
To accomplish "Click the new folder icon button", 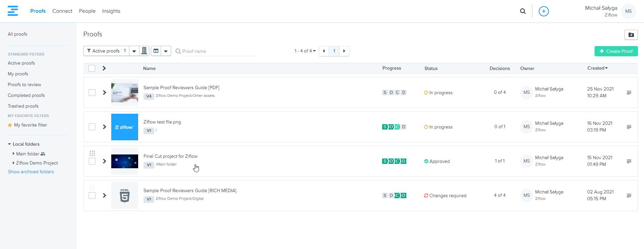I will (x=631, y=35).
